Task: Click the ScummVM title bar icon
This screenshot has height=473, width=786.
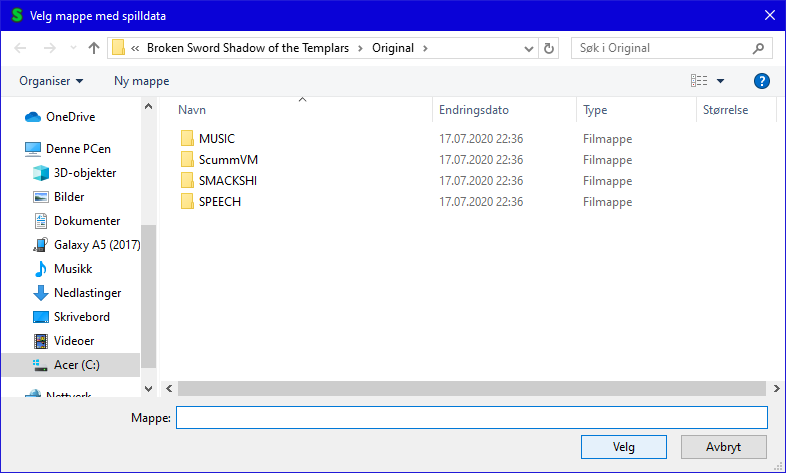Action: [x=17, y=16]
